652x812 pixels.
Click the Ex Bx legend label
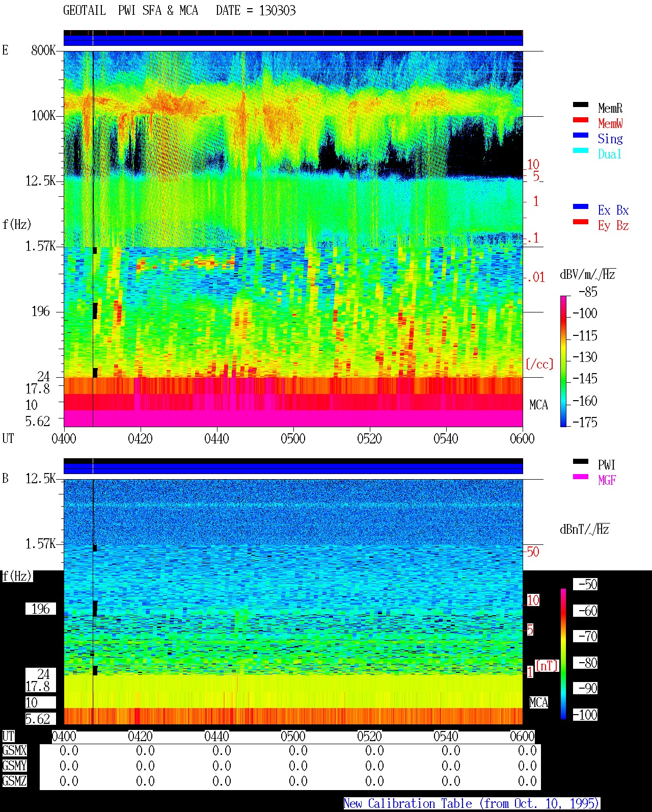(613, 210)
